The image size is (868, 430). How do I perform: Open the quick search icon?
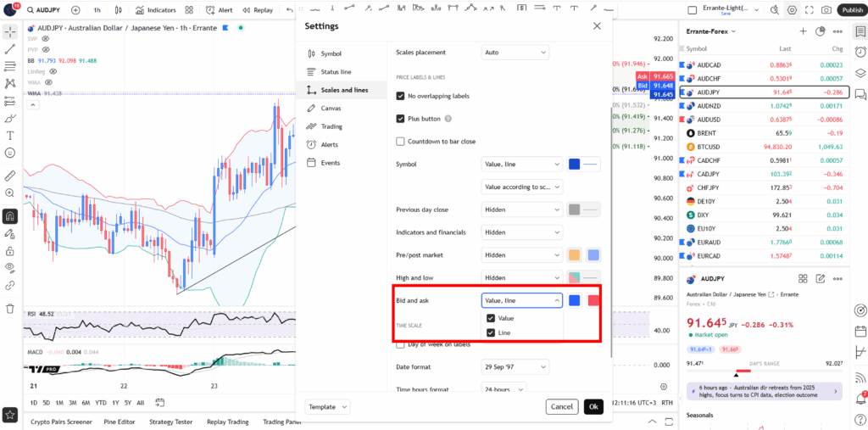776,10
